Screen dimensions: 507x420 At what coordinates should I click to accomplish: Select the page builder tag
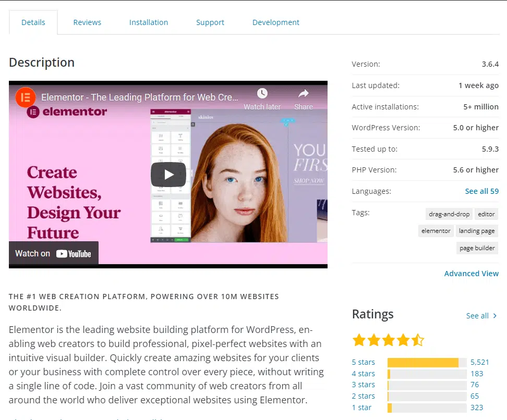[477, 248]
